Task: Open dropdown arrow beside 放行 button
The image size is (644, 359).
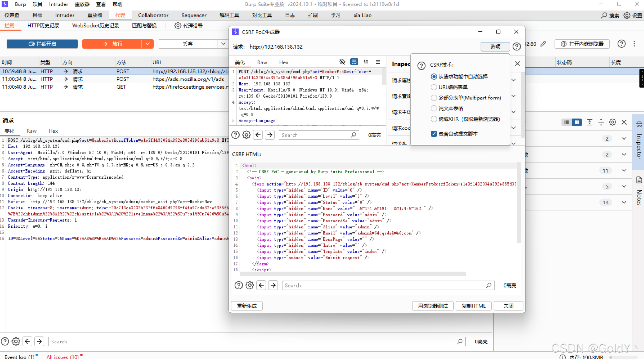Action: 147,44
